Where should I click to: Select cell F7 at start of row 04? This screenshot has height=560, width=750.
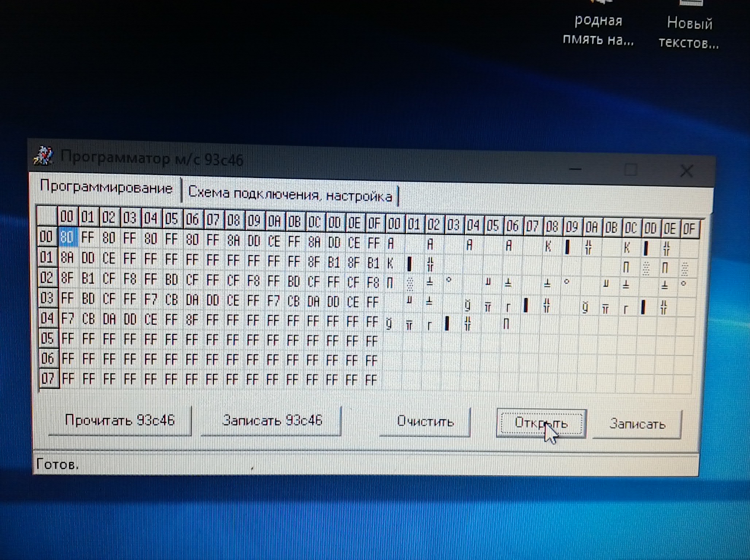(68, 318)
